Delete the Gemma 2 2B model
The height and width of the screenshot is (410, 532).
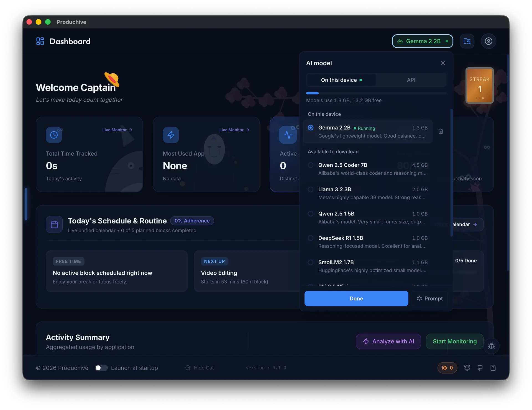(441, 131)
